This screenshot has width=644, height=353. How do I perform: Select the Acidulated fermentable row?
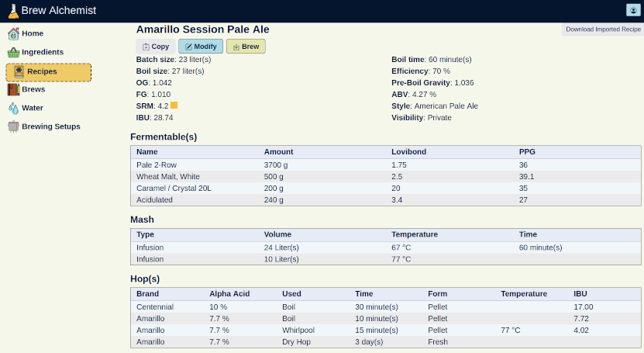pos(386,199)
